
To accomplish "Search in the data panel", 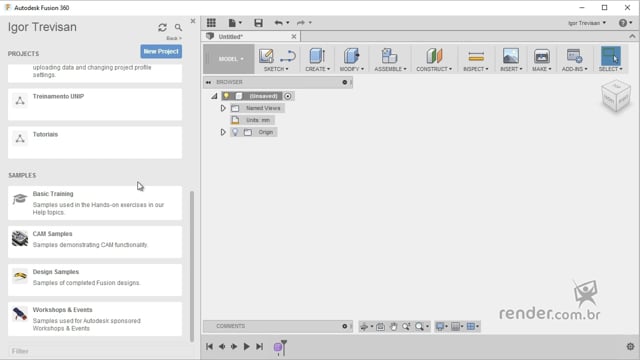I will coord(178,27).
